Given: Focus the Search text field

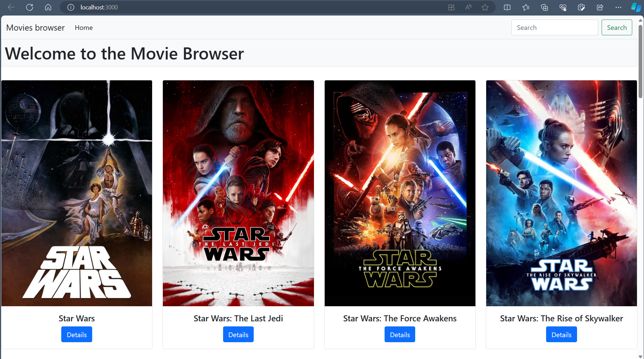Looking at the screenshot, I should [x=554, y=28].
